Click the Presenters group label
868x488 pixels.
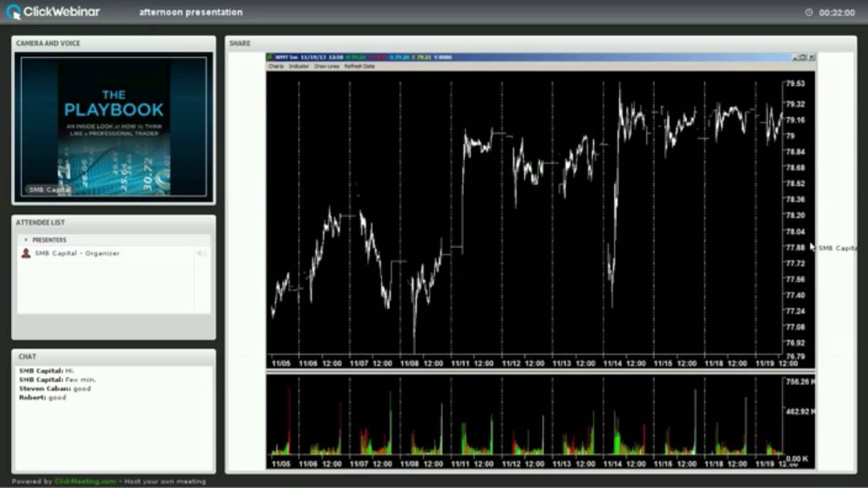50,240
